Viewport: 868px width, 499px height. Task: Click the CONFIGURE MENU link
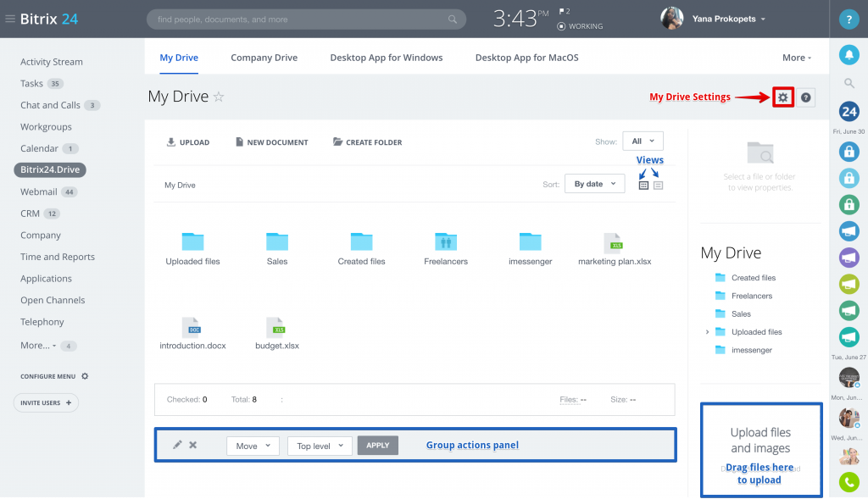(47, 376)
